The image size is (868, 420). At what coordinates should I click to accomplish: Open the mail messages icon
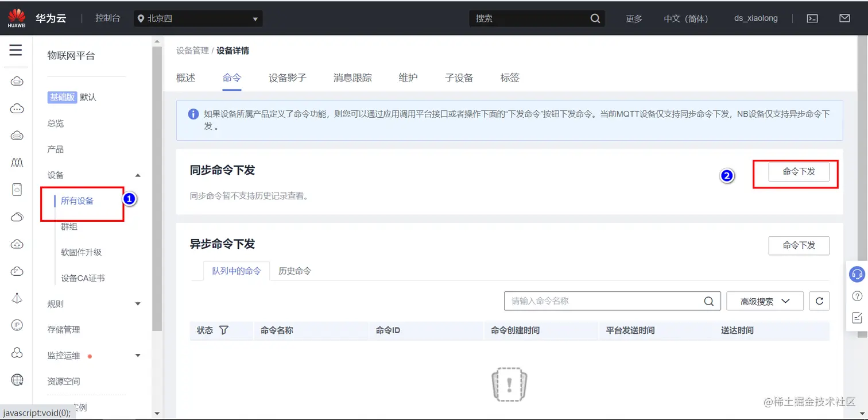pos(844,18)
